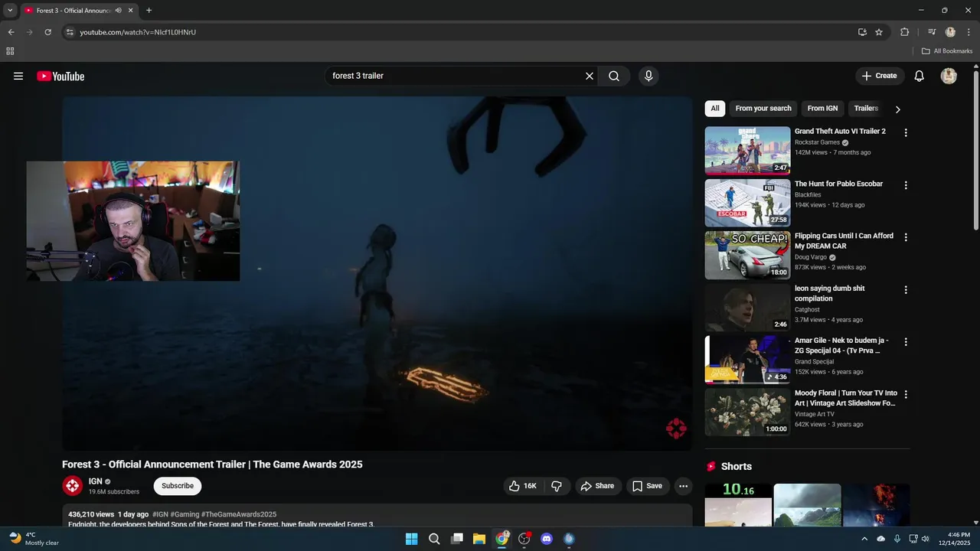The image size is (980, 551).
Task: Close the Forest 3 browser tab
Action: coord(131,11)
